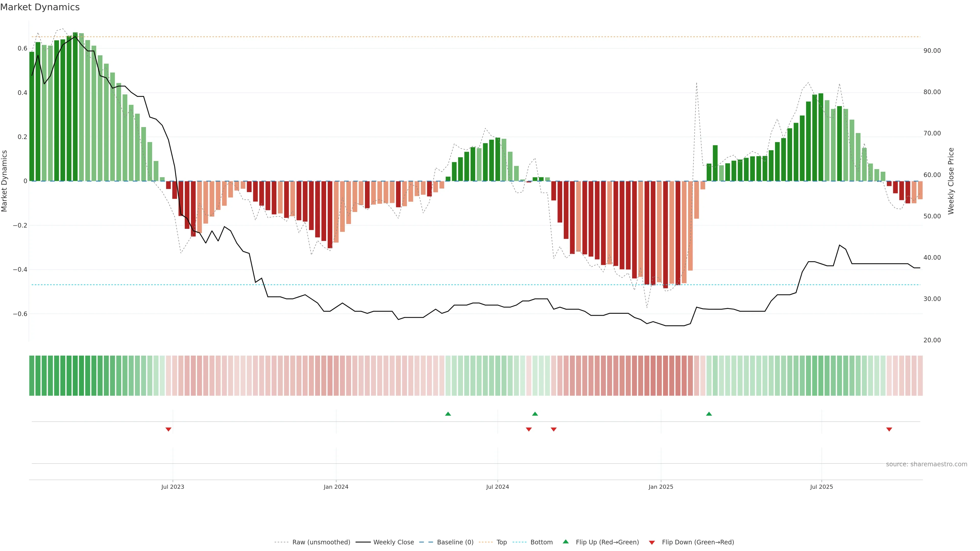This screenshot has height=551, width=980.
Task: Toggle the Weekly Close legend entry
Action: click(393, 542)
